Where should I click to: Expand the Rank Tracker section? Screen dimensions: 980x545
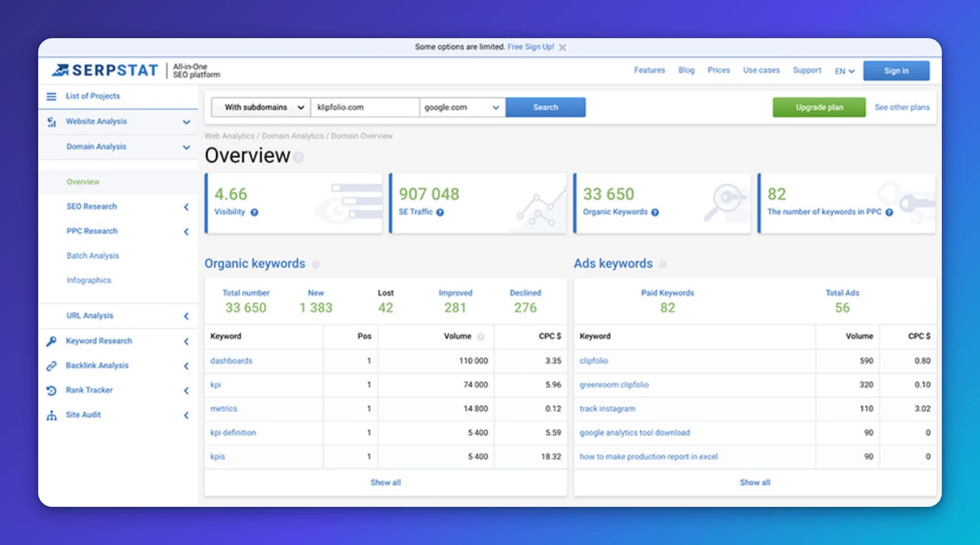point(186,390)
